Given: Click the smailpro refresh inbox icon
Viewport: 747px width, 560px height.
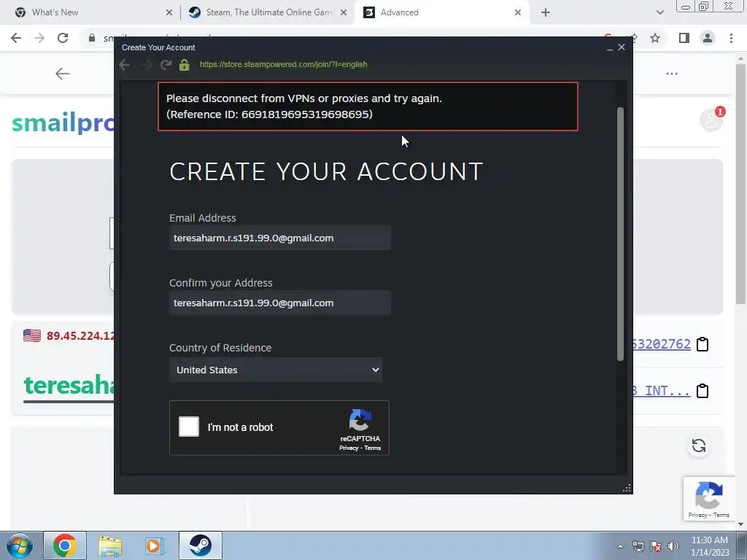Looking at the screenshot, I should 699,446.
